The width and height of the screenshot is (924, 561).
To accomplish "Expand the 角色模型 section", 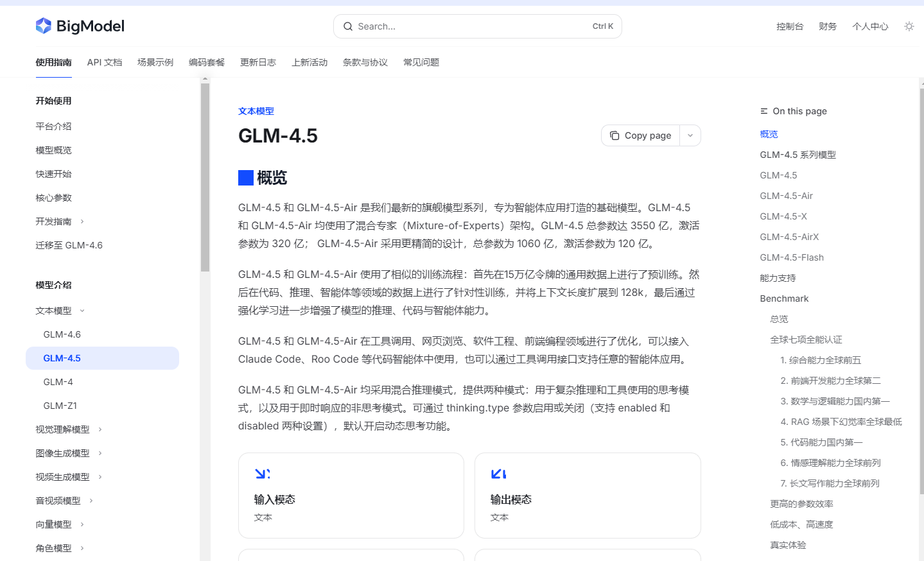I will pyautogui.click(x=82, y=548).
